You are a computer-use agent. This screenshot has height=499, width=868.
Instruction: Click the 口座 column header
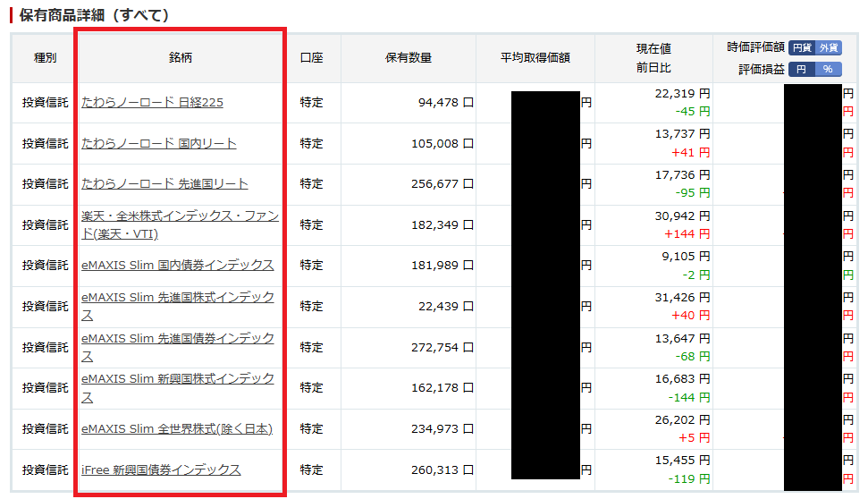[312, 57]
